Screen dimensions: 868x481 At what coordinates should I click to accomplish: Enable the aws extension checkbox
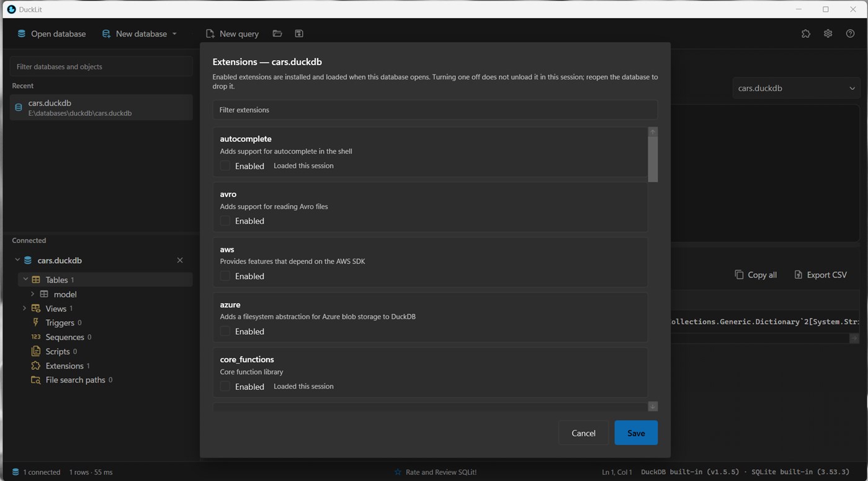coord(225,276)
